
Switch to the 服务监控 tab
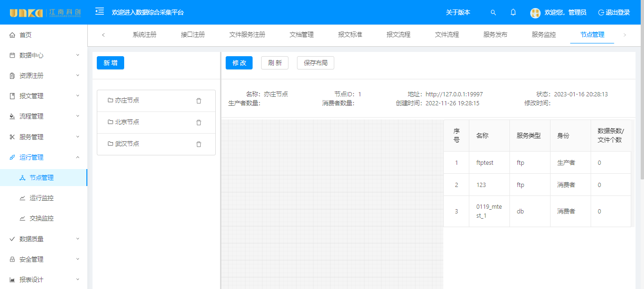543,34
